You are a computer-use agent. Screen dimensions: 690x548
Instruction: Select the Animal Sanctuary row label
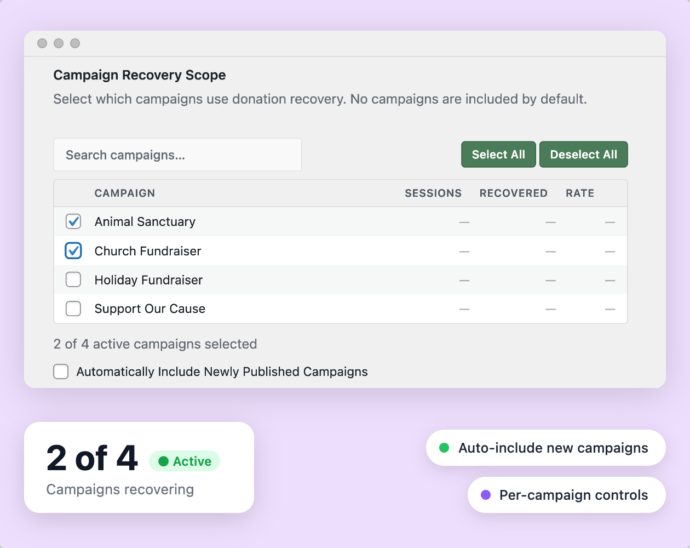pyautogui.click(x=145, y=221)
